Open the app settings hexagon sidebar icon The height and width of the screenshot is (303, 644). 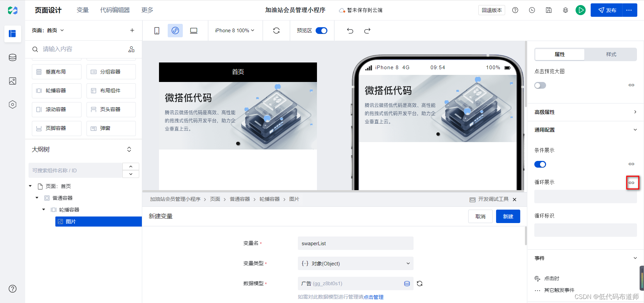click(12, 104)
